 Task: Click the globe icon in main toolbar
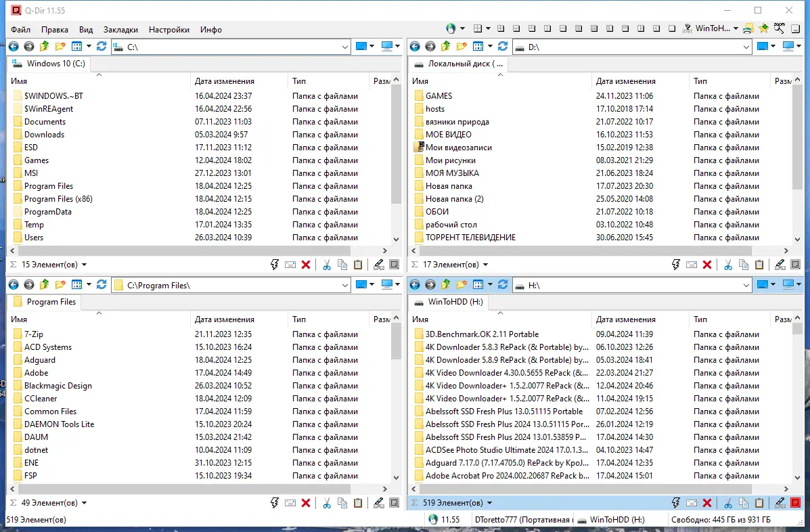(x=451, y=29)
